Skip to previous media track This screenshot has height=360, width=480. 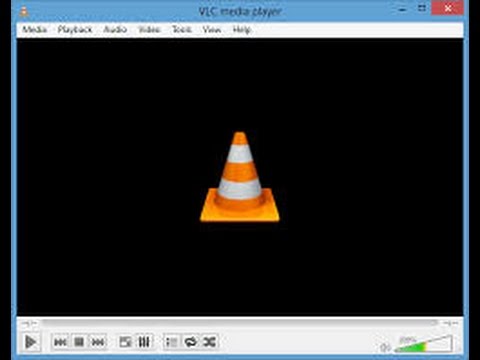click(x=60, y=342)
